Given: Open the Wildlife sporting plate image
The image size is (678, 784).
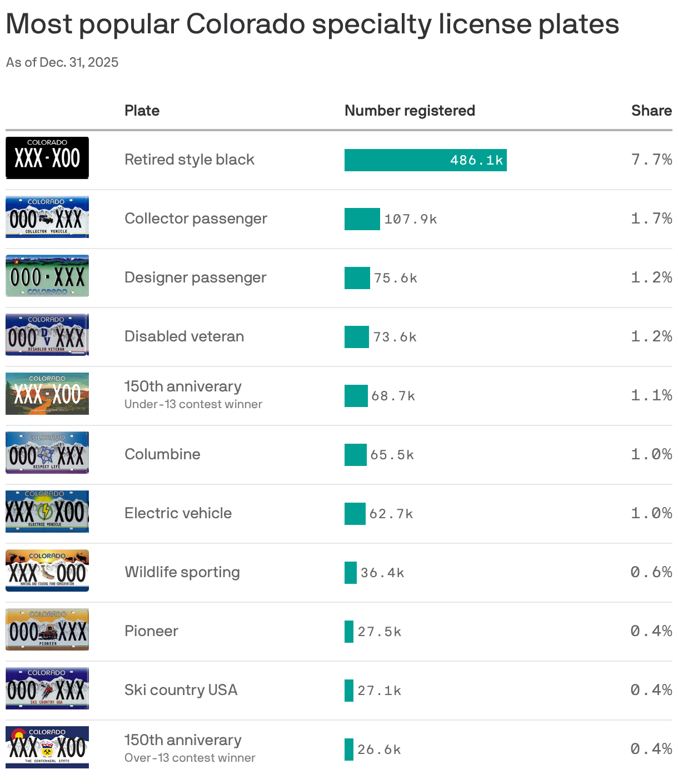Looking at the screenshot, I should pyautogui.click(x=47, y=570).
